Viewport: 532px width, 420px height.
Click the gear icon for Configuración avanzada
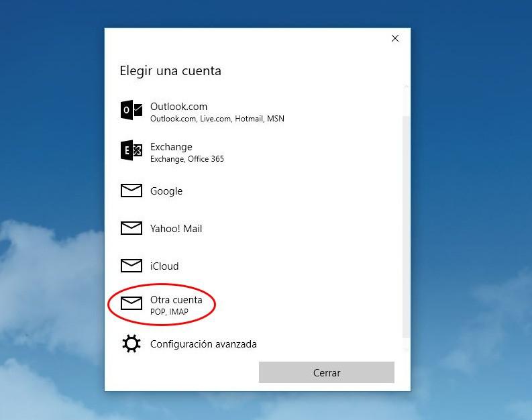click(131, 344)
